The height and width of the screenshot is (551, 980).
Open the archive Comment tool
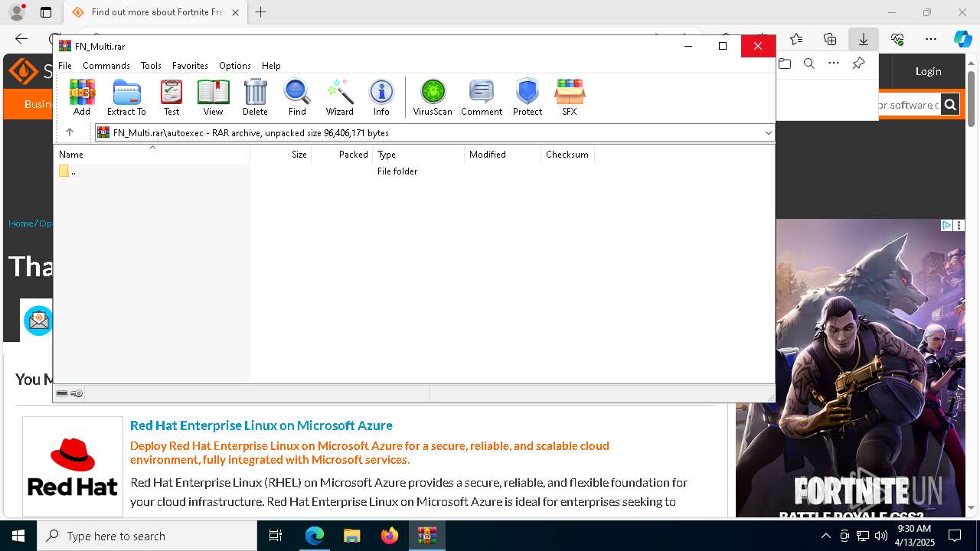[x=482, y=97]
